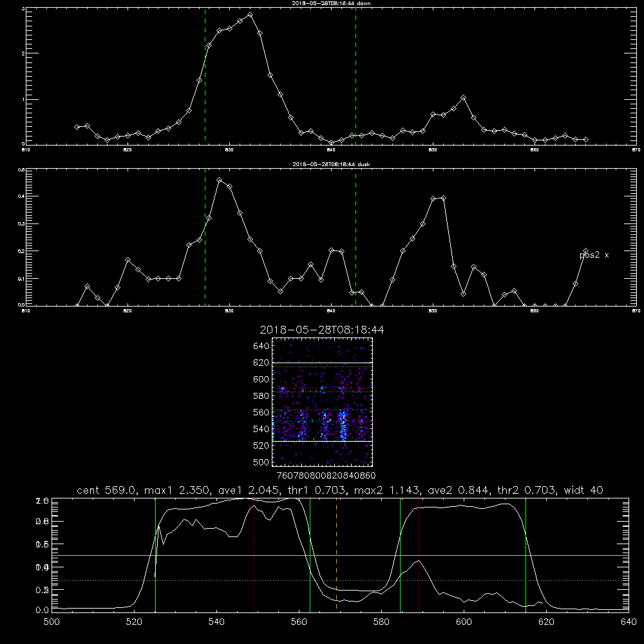Click the 560 label on color image y-axis

click(x=261, y=412)
